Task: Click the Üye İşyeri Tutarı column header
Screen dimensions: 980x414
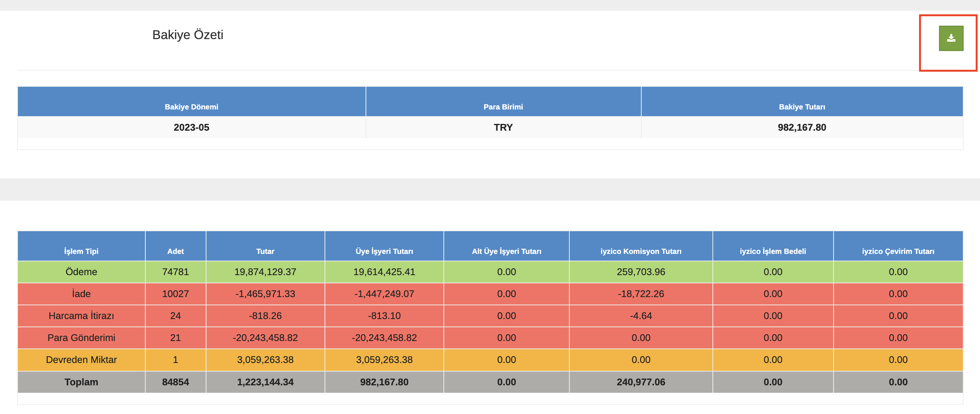Action: pos(384,251)
